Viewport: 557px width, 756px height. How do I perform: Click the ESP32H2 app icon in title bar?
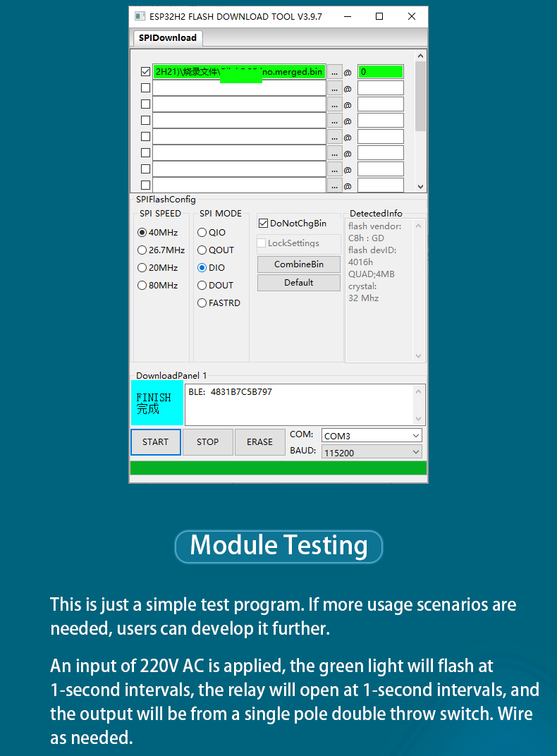click(x=140, y=16)
